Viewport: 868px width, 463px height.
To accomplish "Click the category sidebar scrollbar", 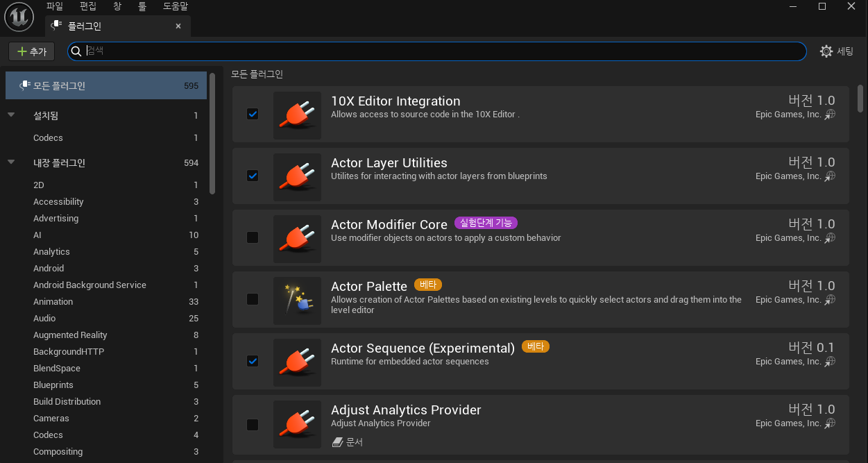I will pyautogui.click(x=212, y=132).
